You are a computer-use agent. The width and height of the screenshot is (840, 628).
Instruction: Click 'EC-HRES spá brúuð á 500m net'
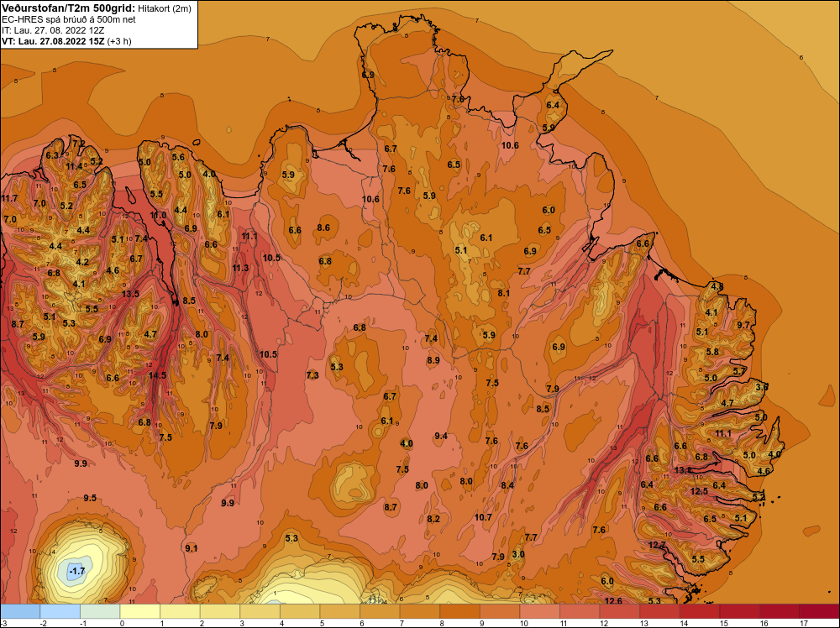pyautogui.click(x=69, y=19)
